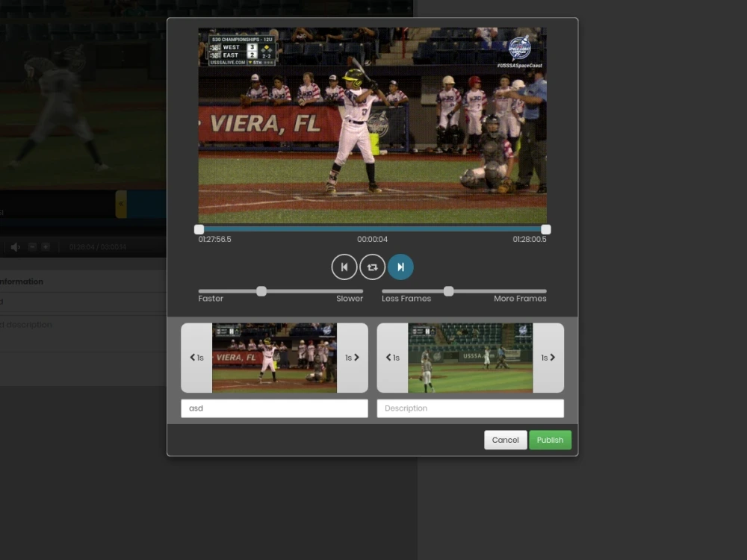Click the skip-to-start playback button
Image resolution: width=747 pixels, height=560 pixels.
[344, 267]
